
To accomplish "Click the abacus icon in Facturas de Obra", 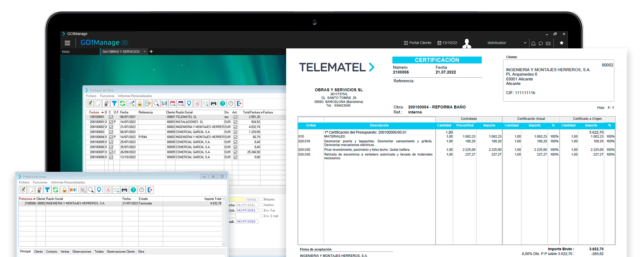I will click(x=164, y=103).
